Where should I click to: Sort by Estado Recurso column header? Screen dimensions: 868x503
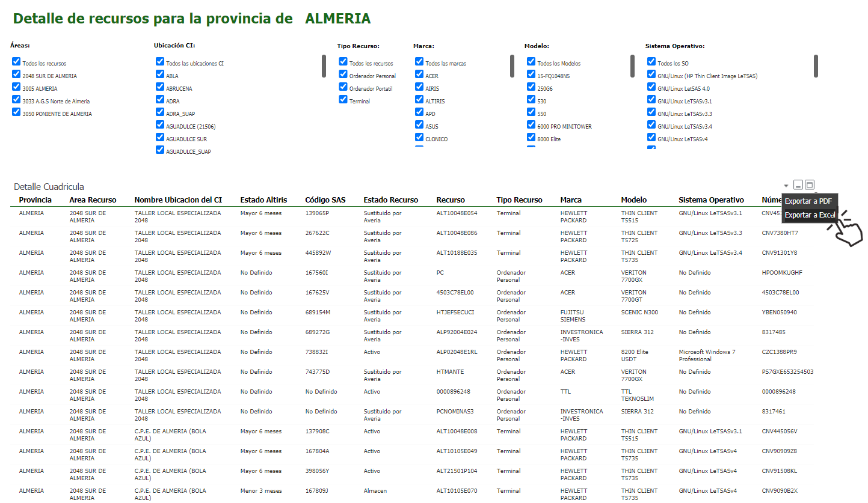tap(390, 200)
